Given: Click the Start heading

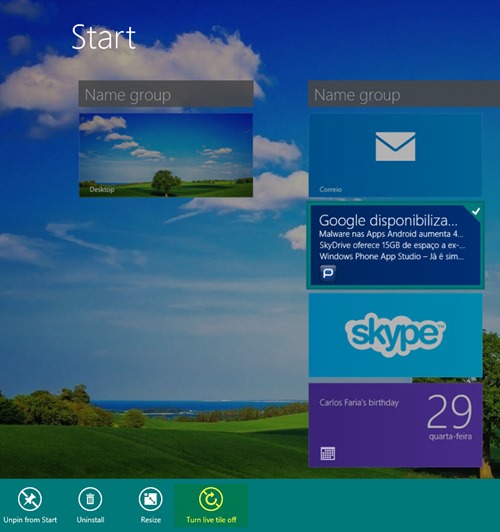Looking at the screenshot, I should [x=103, y=37].
